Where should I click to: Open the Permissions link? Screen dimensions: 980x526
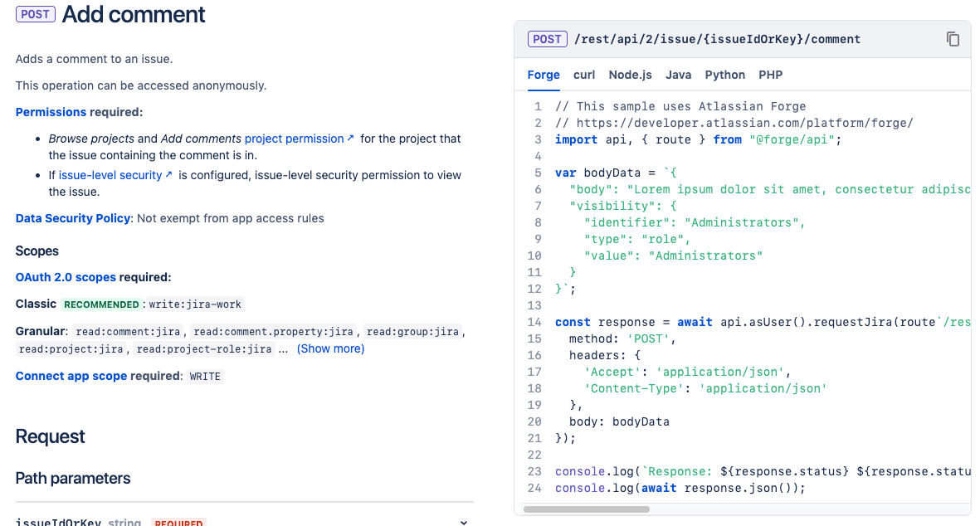click(x=51, y=112)
